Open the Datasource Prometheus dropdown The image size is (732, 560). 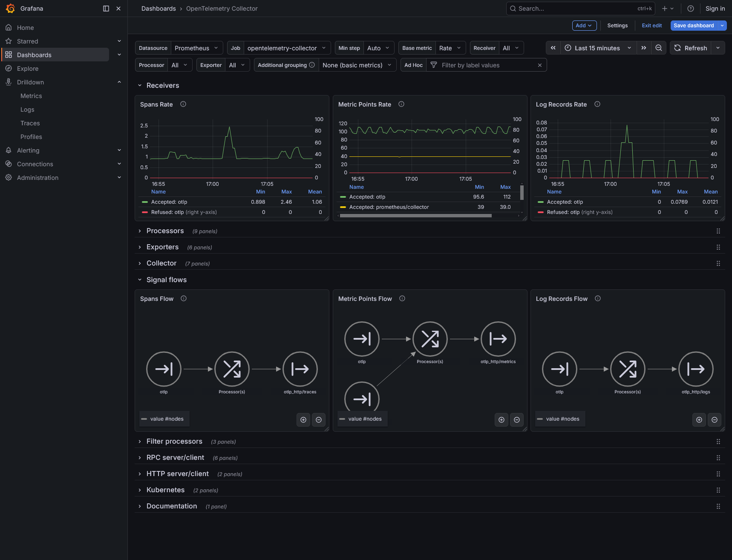[x=197, y=48]
